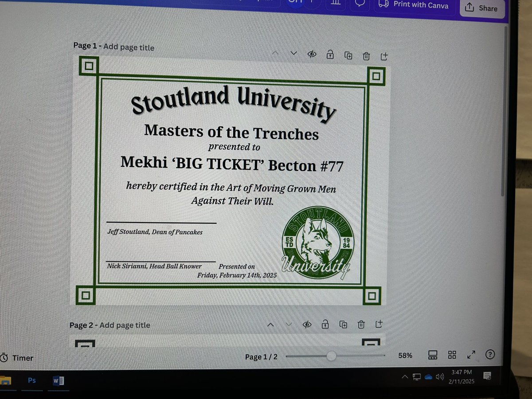Adjust the zoom slider handle
The height and width of the screenshot is (399, 532).
[331, 356]
